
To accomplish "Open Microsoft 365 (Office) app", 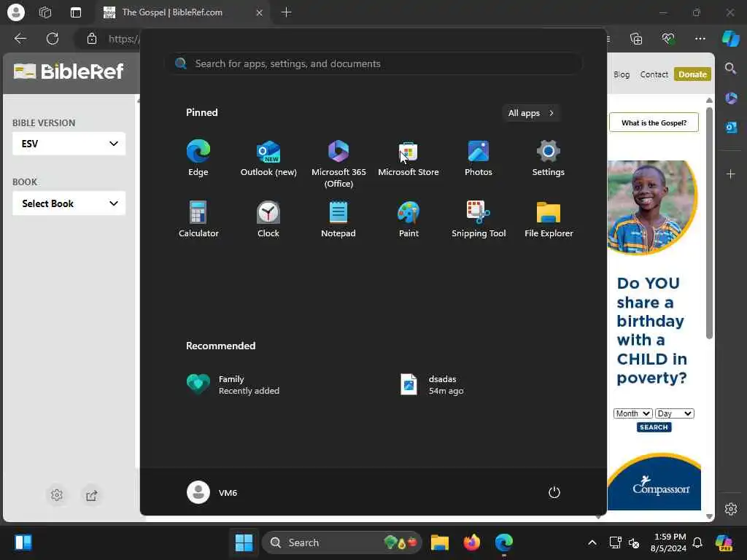I will pyautogui.click(x=338, y=164).
